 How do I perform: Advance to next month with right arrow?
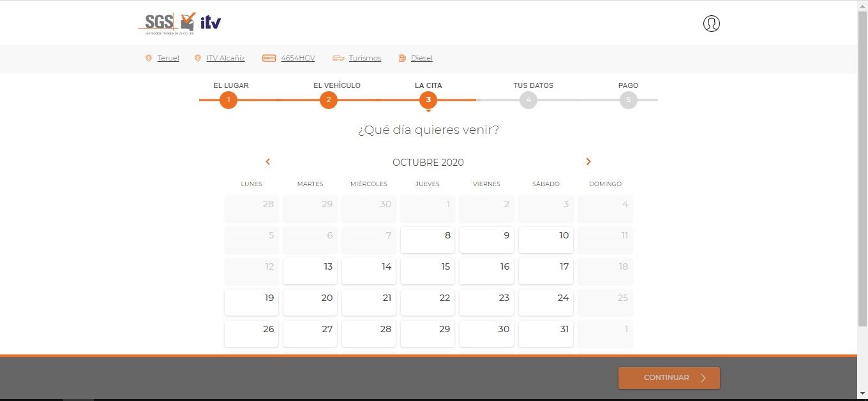588,162
